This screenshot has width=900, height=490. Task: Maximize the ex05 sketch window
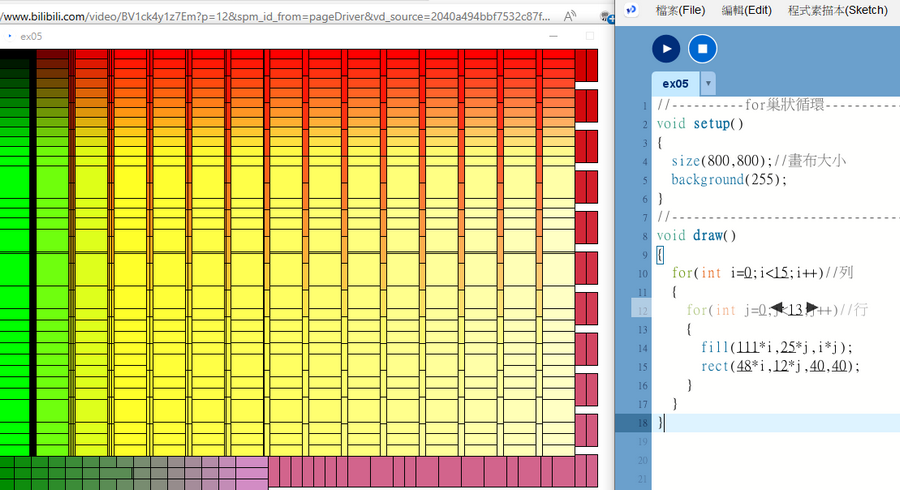[589, 36]
